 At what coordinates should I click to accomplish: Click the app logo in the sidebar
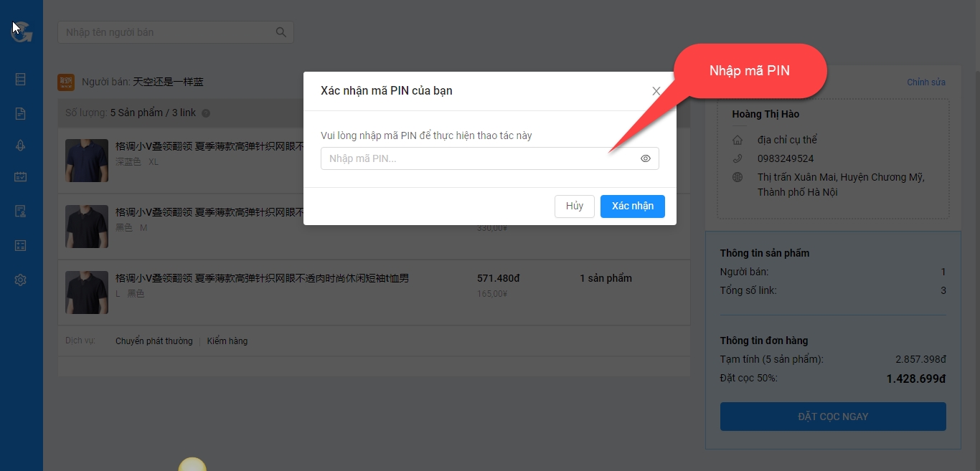[22, 32]
